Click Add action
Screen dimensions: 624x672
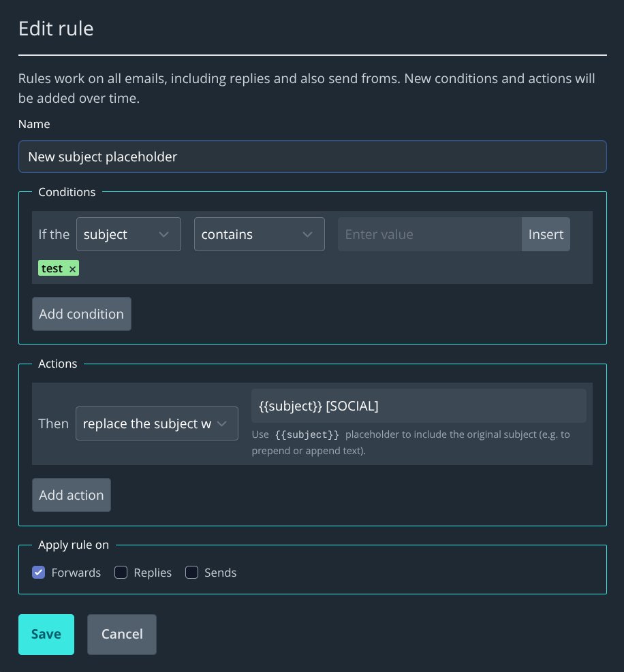tap(72, 495)
